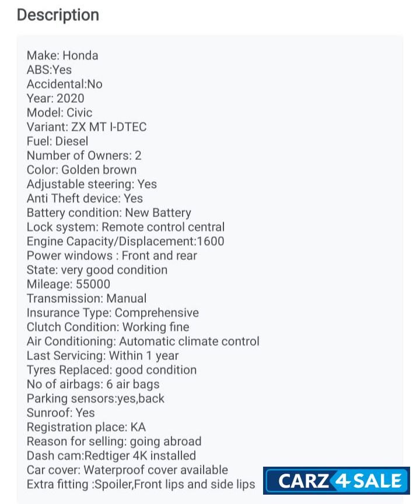Click the CARZ 4 SALE logo
This screenshot has width=420, height=504.
337,481
